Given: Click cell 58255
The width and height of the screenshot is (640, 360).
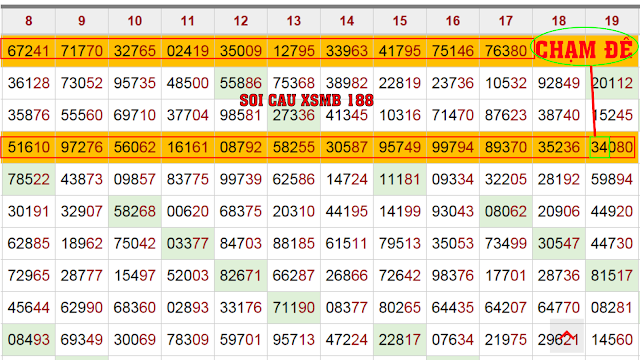Looking at the screenshot, I should (x=294, y=147).
